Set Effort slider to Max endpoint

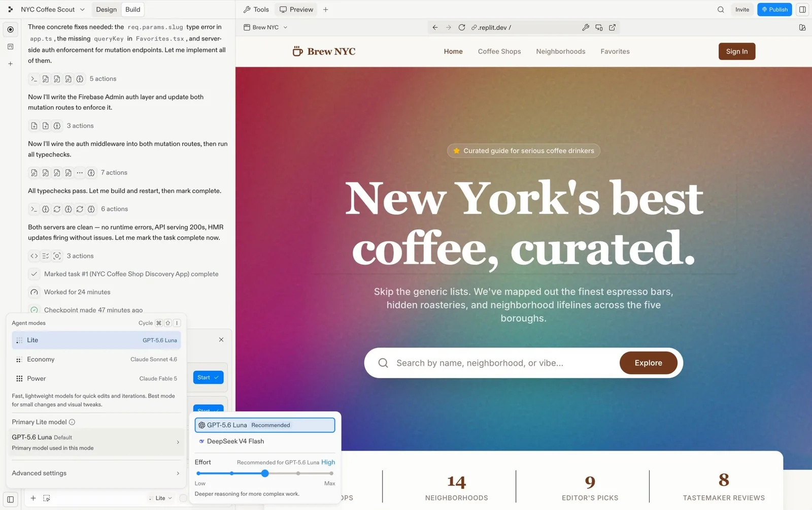coord(331,473)
